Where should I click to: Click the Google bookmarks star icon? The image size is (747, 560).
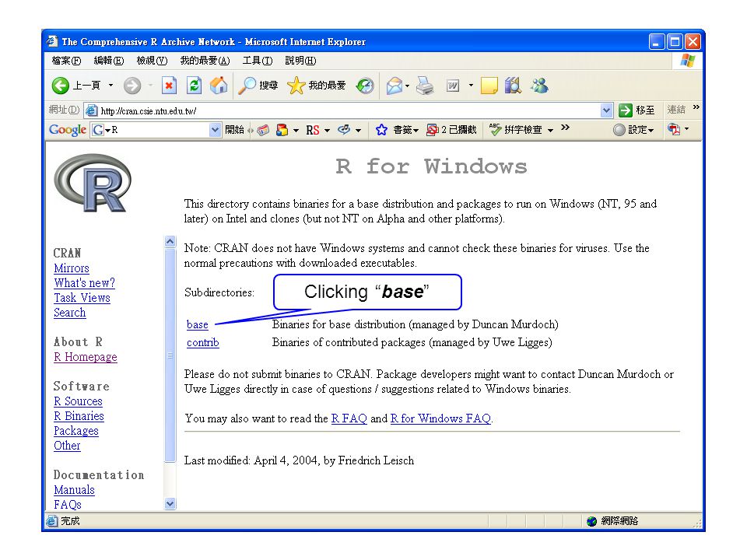381,130
